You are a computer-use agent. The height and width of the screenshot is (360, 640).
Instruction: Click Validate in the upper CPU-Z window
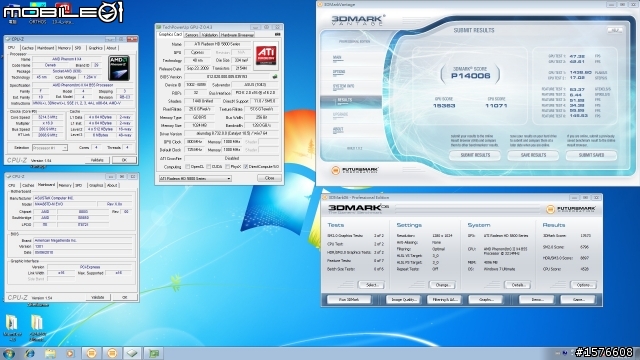[97, 160]
